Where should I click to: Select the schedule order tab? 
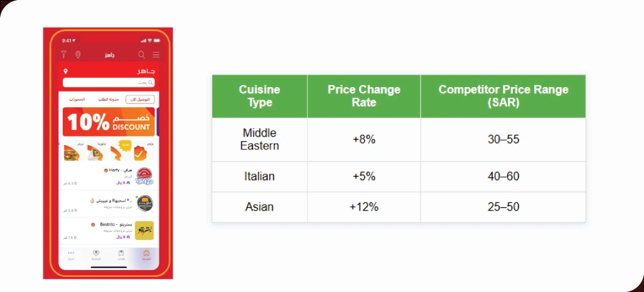click(x=109, y=100)
